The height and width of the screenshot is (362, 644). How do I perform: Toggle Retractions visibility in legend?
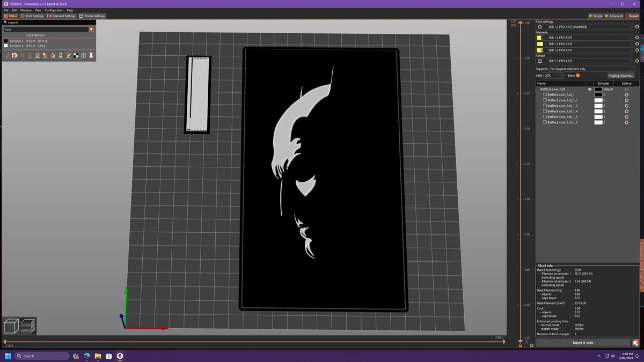[x=22, y=55]
